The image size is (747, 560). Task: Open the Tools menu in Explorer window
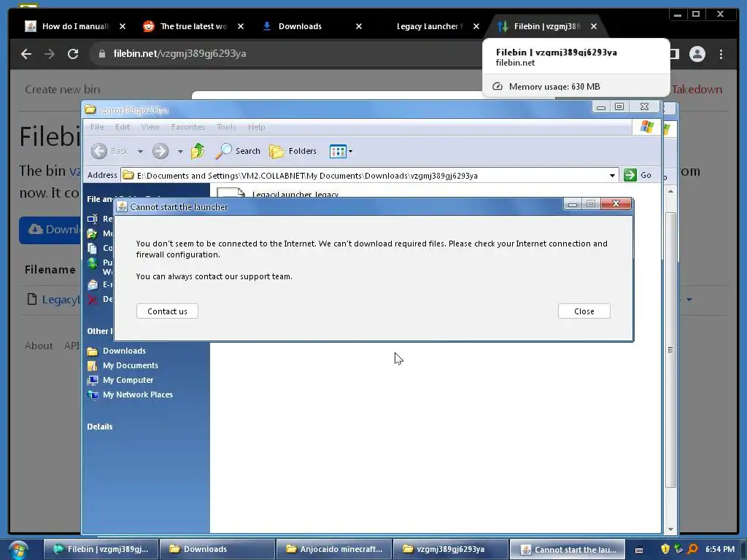(226, 127)
